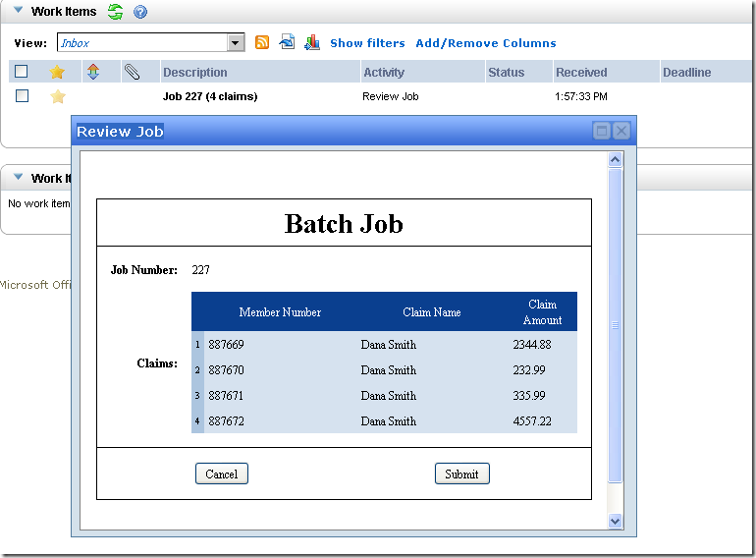The image size is (756, 558).
Task: Refresh the Work Items list
Action: pyautogui.click(x=115, y=12)
